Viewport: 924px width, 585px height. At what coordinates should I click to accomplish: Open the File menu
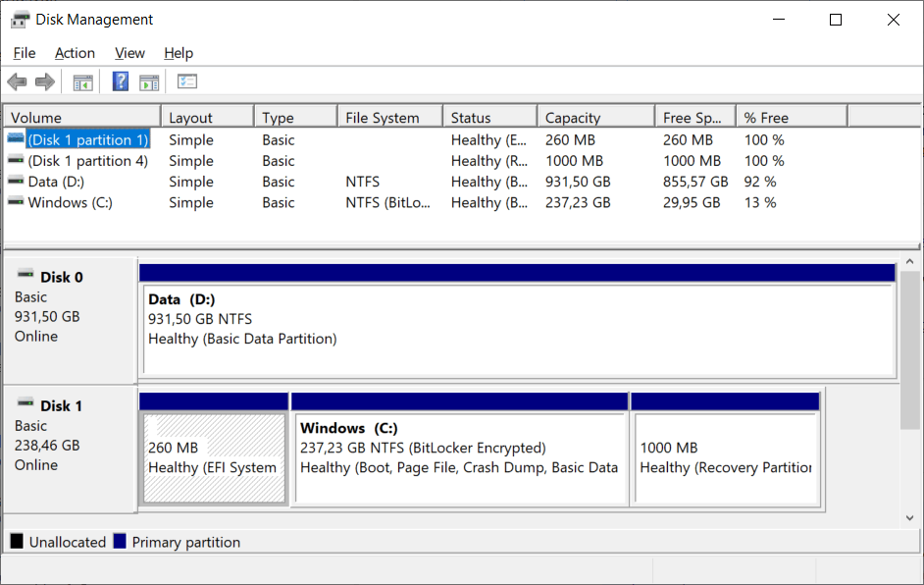pos(25,53)
